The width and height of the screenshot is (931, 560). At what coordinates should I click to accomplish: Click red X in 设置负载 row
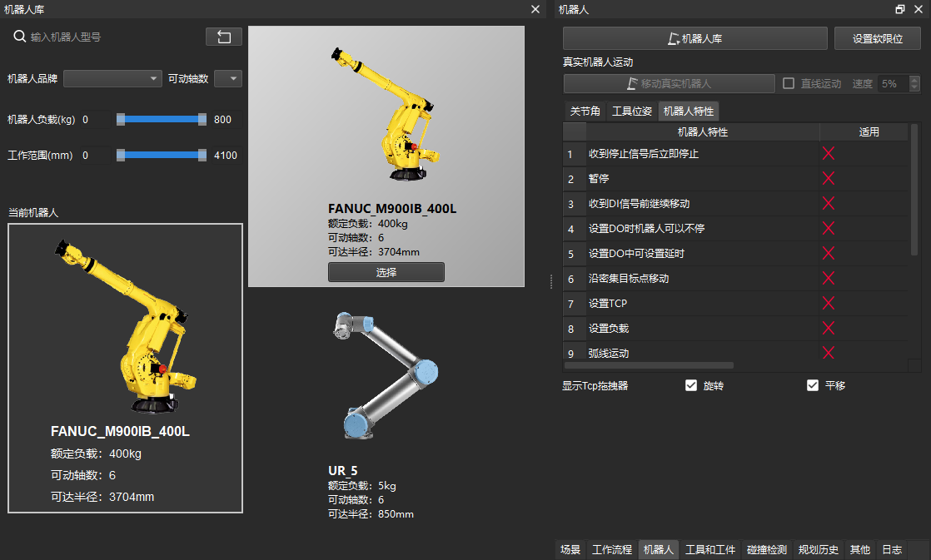point(829,328)
